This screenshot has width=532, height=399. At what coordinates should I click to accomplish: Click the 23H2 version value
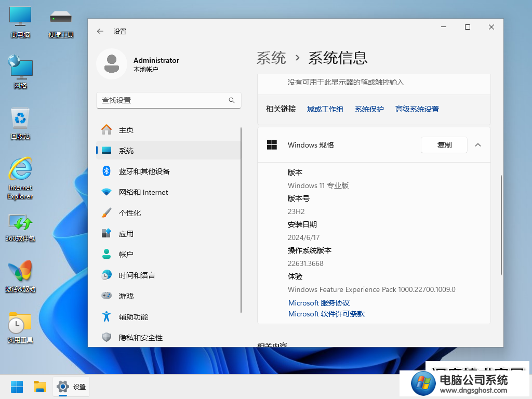[x=296, y=211]
